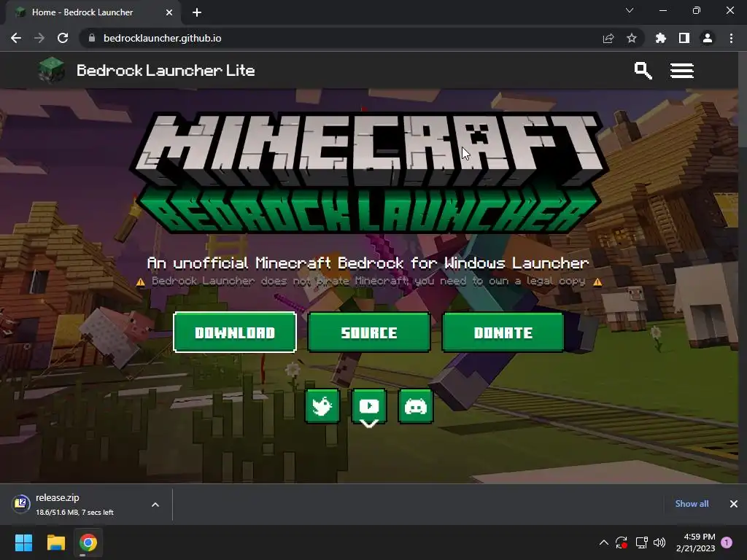Share this page using share icon
This screenshot has height=560, width=747.
pyautogui.click(x=608, y=38)
